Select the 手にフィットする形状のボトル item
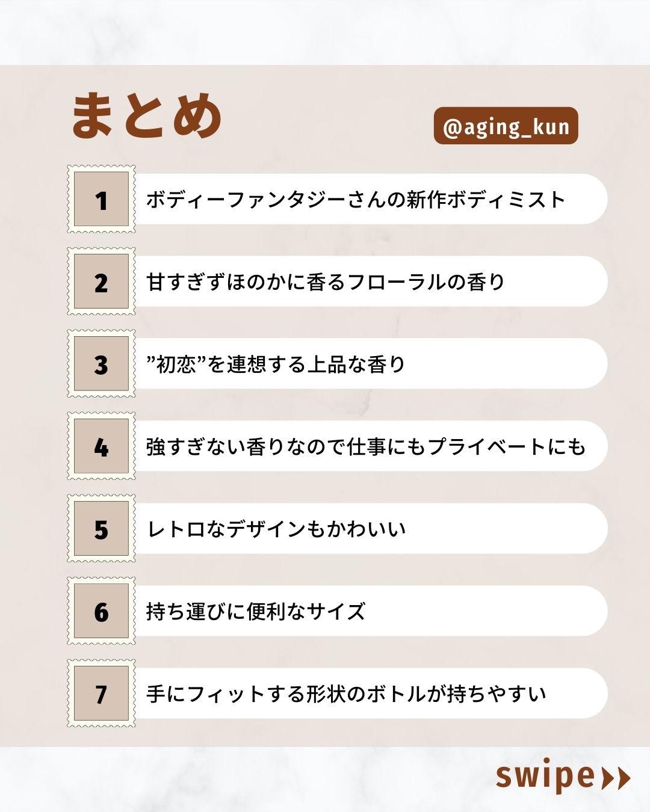This screenshot has width=650, height=812. 347,694
